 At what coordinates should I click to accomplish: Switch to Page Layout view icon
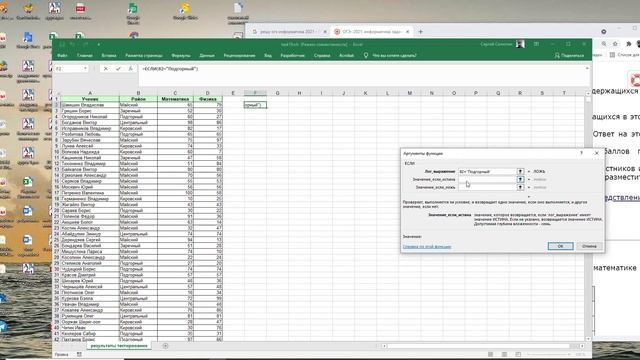pyautogui.click(x=504, y=354)
